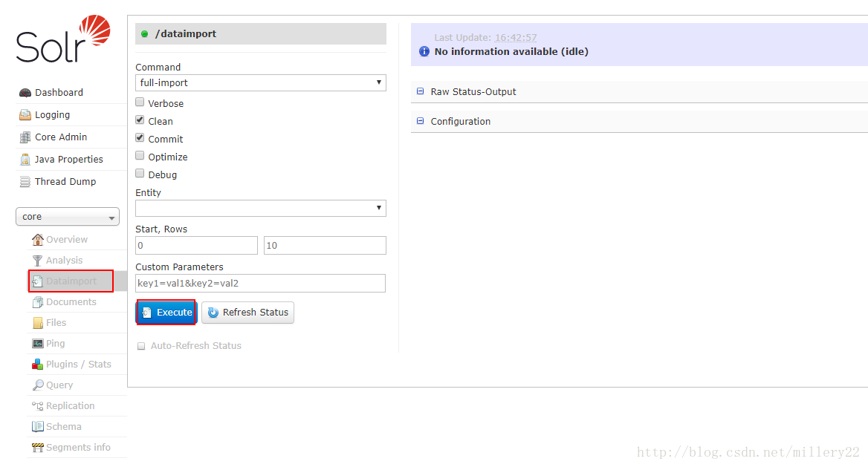Click the Plugins / Stats blocks icon
The image size is (868, 467).
pyautogui.click(x=38, y=365)
